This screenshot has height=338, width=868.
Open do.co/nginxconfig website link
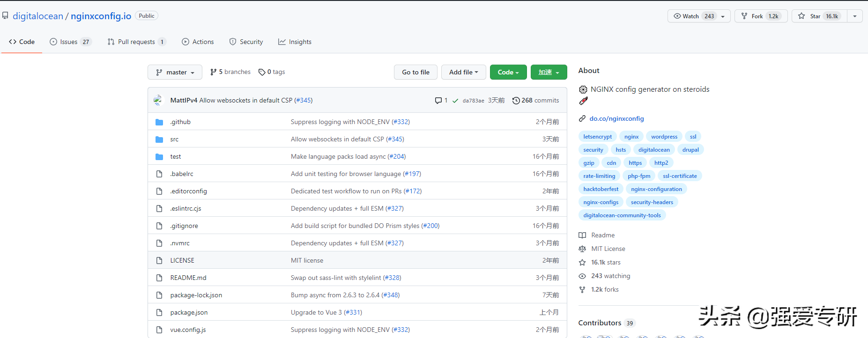coord(616,118)
